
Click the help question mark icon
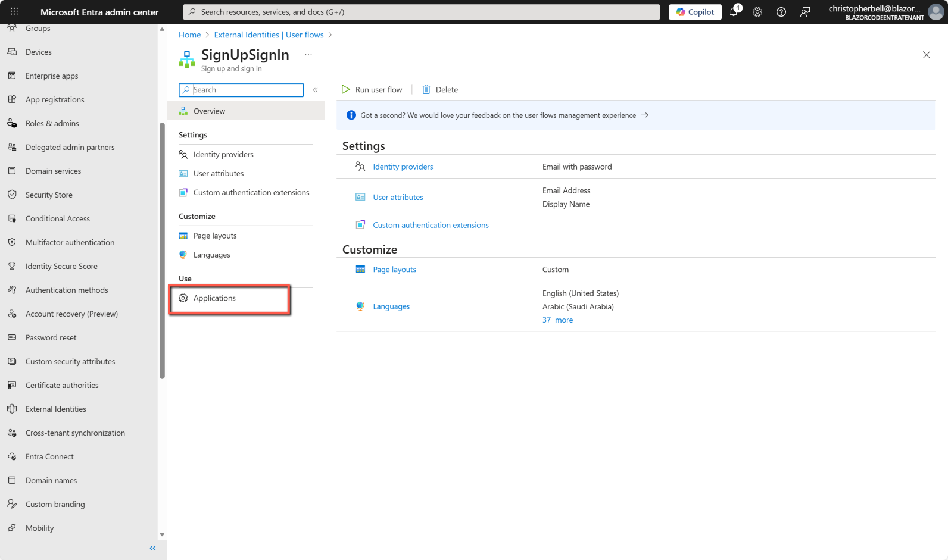781,12
